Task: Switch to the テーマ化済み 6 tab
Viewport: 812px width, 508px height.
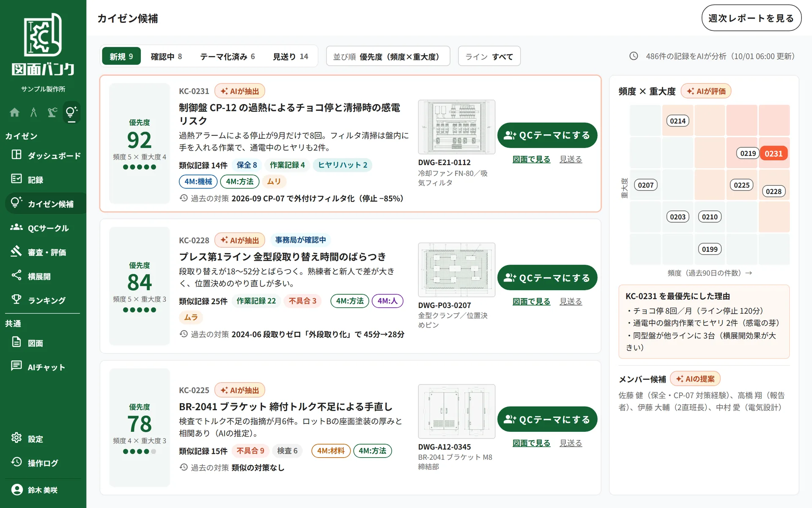Action: point(228,56)
